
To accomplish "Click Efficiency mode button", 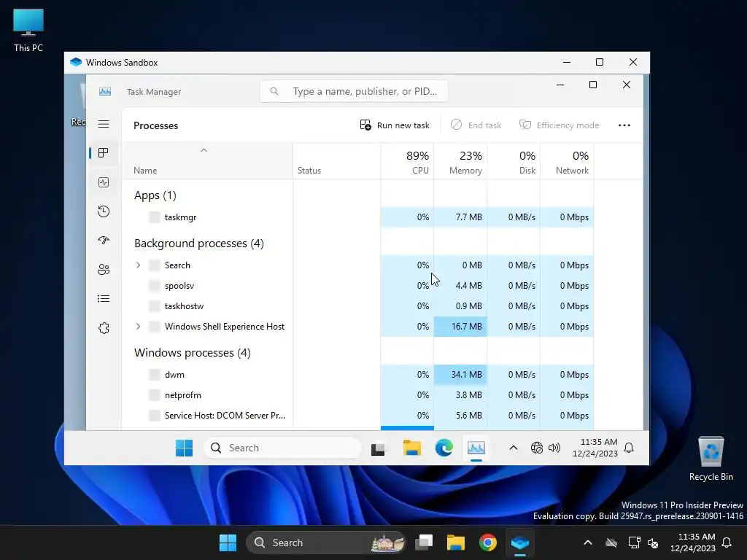I will pos(559,125).
